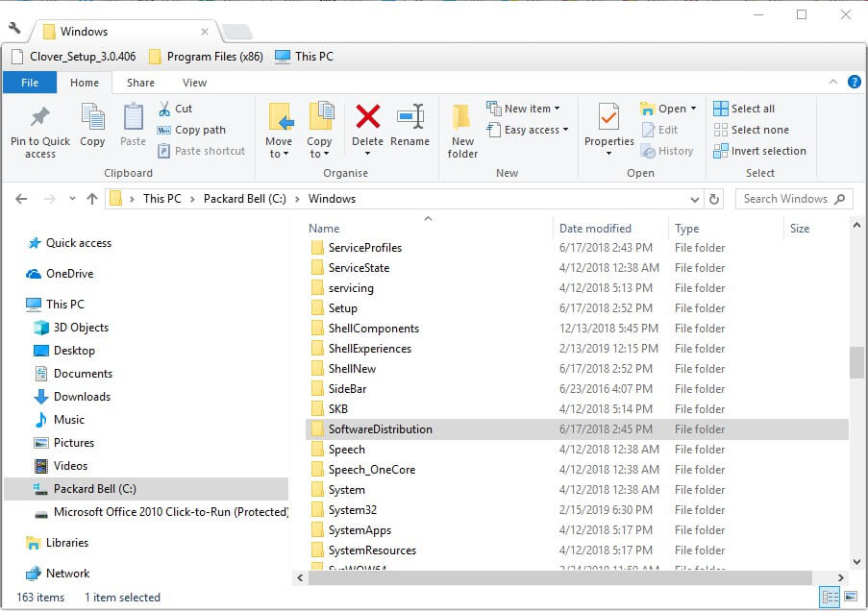
Task: Click History in the Open group
Action: [667, 151]
